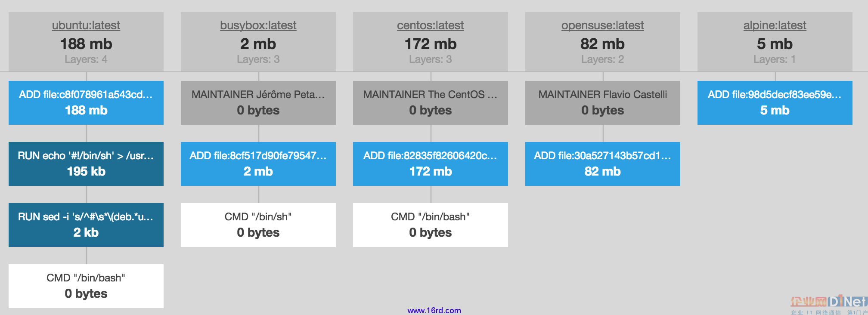Click the DNet watermark logo
The height and width of the screenshot is (315, 868).
[828, 304]
